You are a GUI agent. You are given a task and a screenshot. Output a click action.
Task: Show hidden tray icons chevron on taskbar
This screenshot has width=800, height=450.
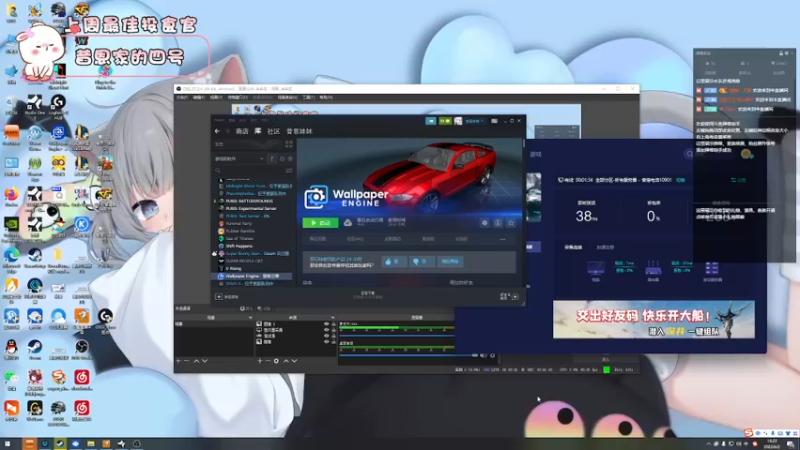[x=708, y=444]
